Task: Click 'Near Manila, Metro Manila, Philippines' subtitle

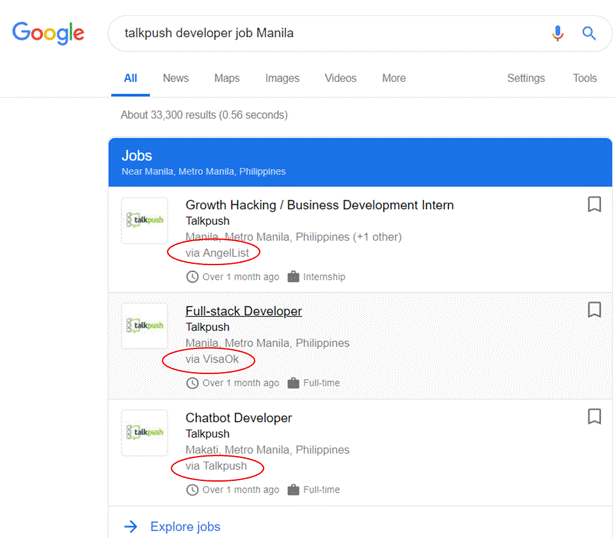Action: click(x=204, y=172)
